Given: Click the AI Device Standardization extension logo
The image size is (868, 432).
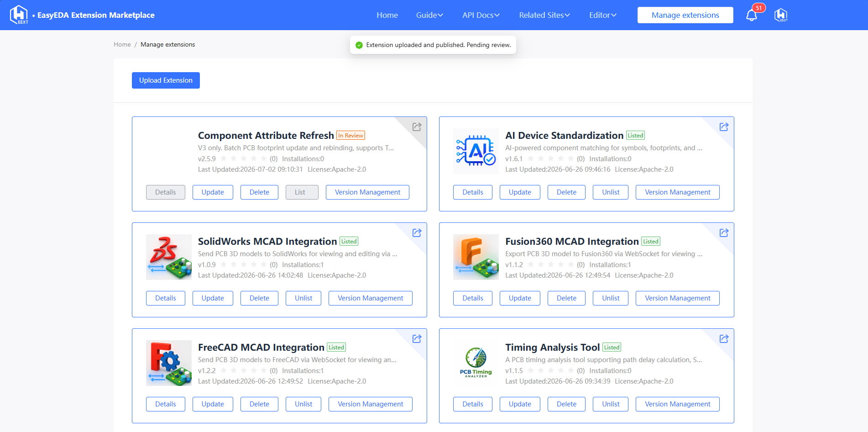Looking at the screenshot, I should [x=476, y=151].
